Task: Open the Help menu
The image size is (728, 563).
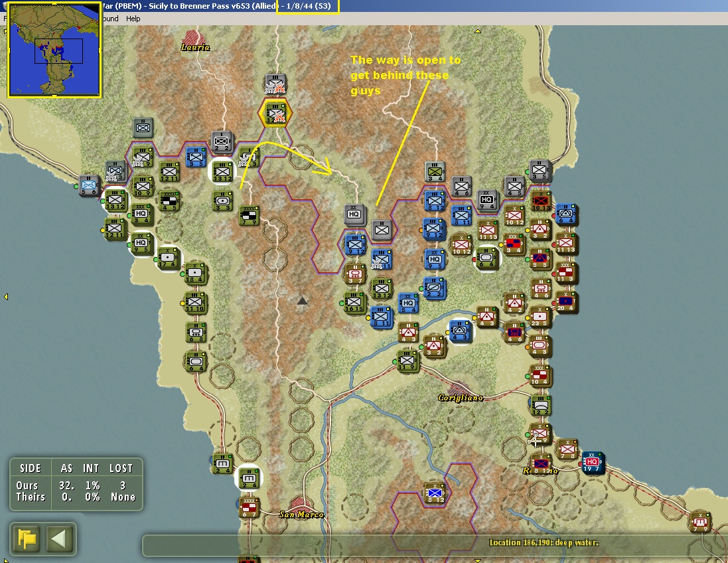Action: tap(133, 19)
